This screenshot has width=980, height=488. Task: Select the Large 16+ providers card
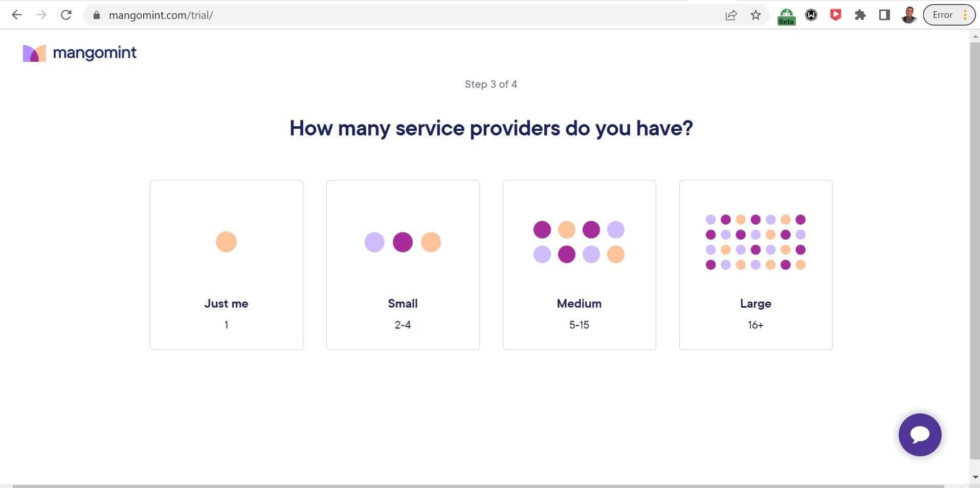756,265
